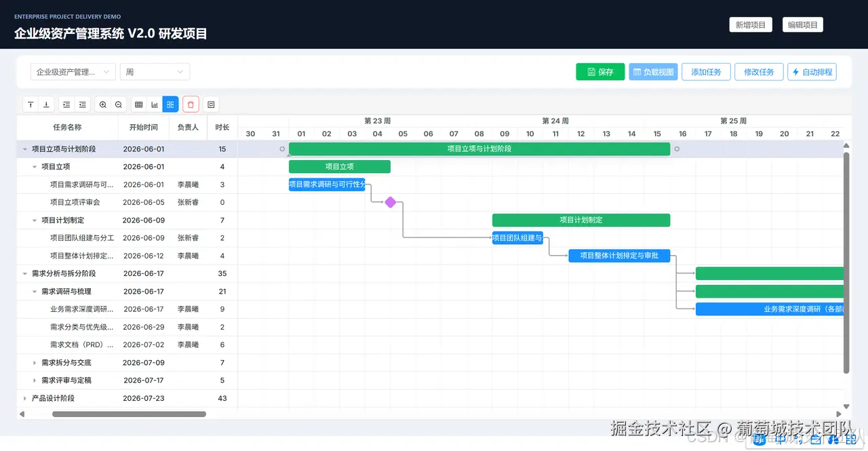868x451 pixels.
Task: Click the 保存 save button
Action: (600, 72)
